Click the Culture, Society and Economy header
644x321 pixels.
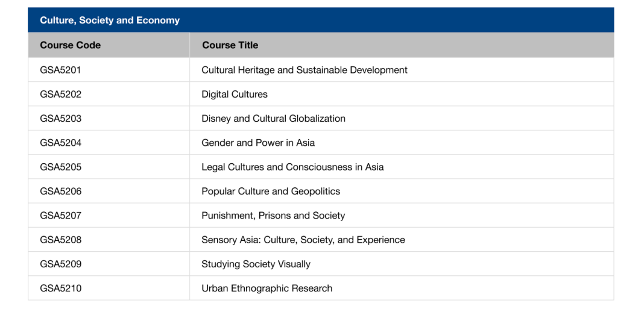[110, 20]
